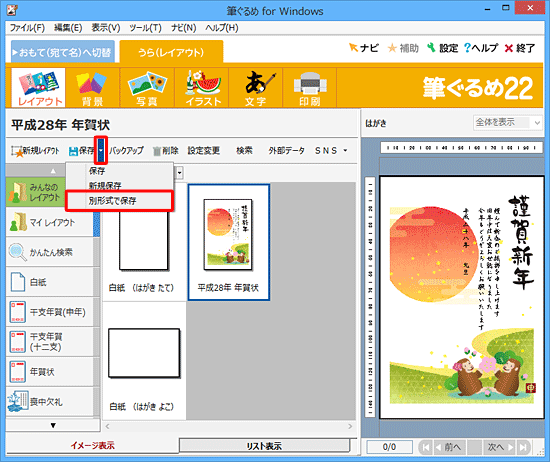The image size is (550, 462).
Task: Switch to おもて(宛て名)へ切替 tab
Action: pyautogui.click(x=63, y=52)
